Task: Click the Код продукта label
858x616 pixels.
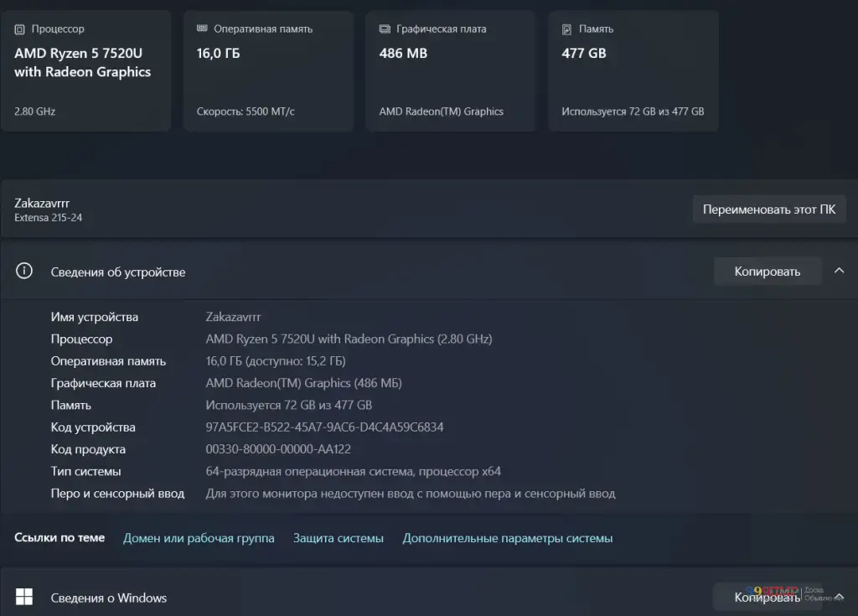Action: [x=88, y=449]
